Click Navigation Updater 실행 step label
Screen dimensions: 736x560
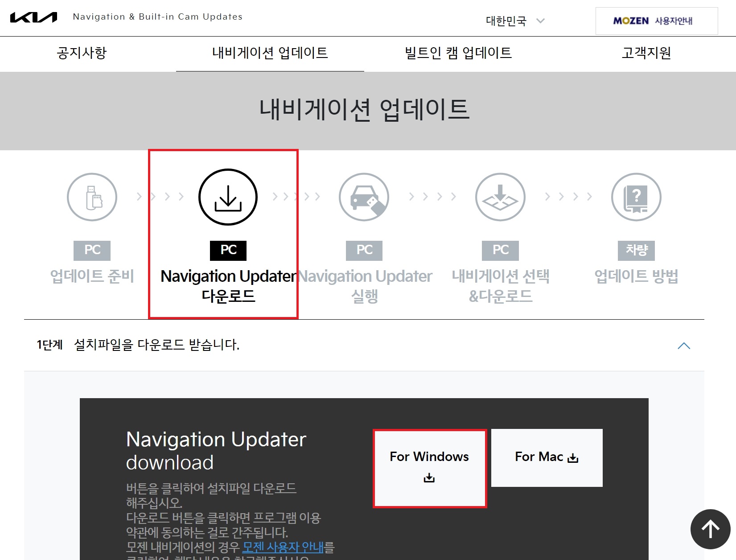coord(365,286)
